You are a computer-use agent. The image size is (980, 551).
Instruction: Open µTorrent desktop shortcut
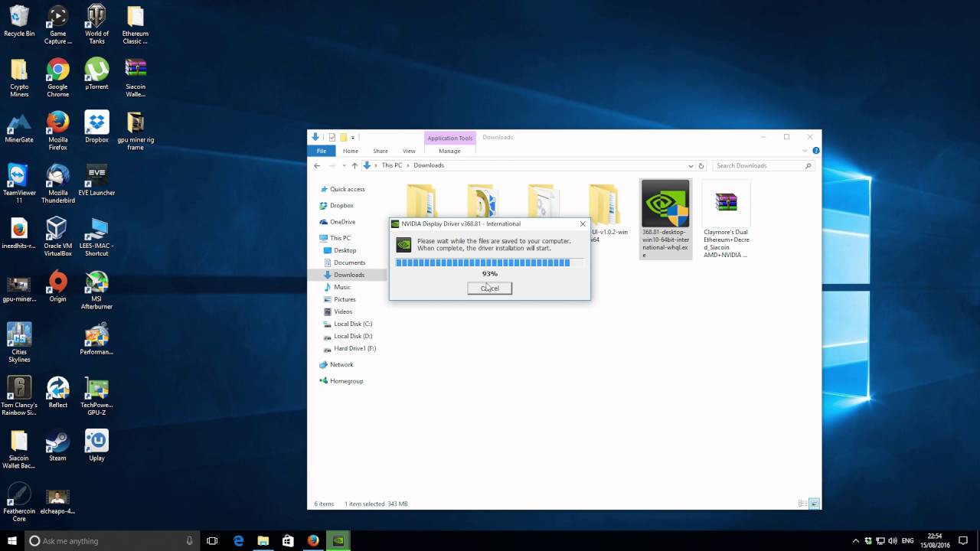[x=96, y=74]
